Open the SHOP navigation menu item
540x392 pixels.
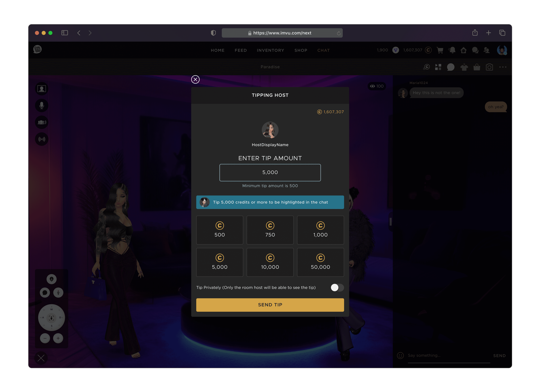(x=301, y=50)
